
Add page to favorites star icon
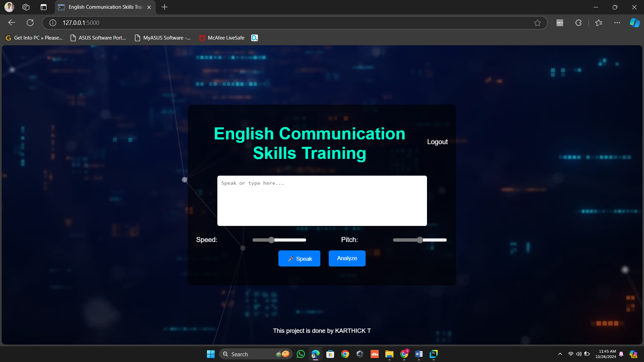tap(537, 23)
